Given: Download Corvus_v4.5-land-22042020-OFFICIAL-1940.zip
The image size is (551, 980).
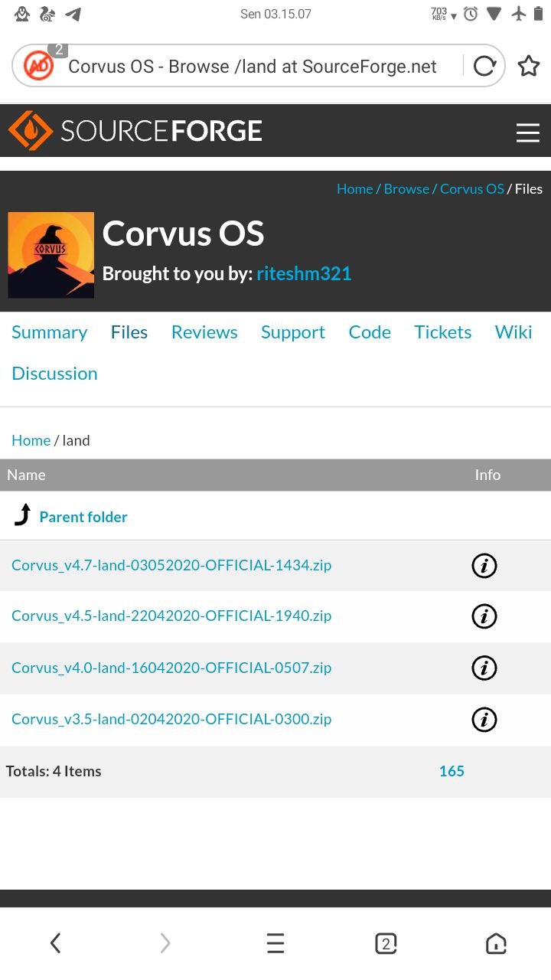Looking at the screenshot, I should tap(171, 616).
